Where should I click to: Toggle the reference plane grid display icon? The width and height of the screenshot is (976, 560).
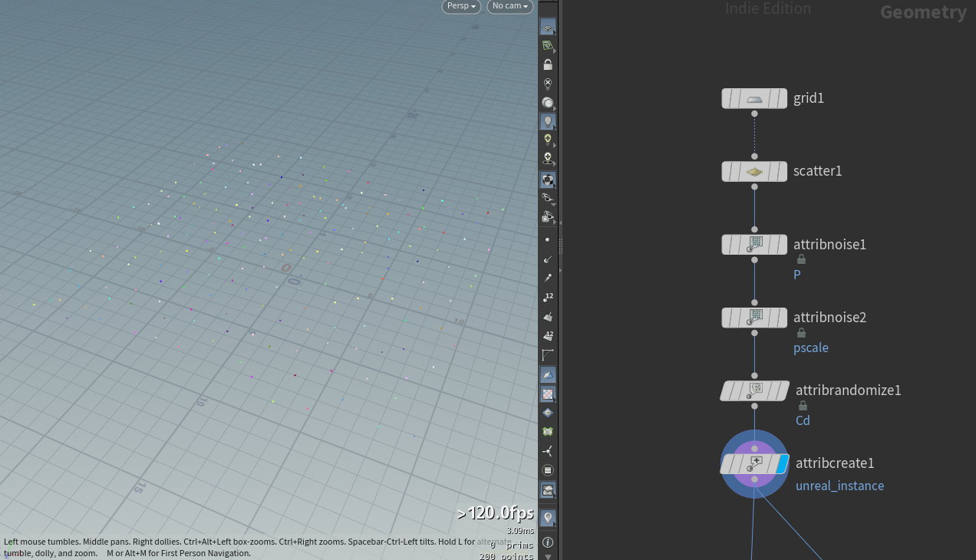548,28
